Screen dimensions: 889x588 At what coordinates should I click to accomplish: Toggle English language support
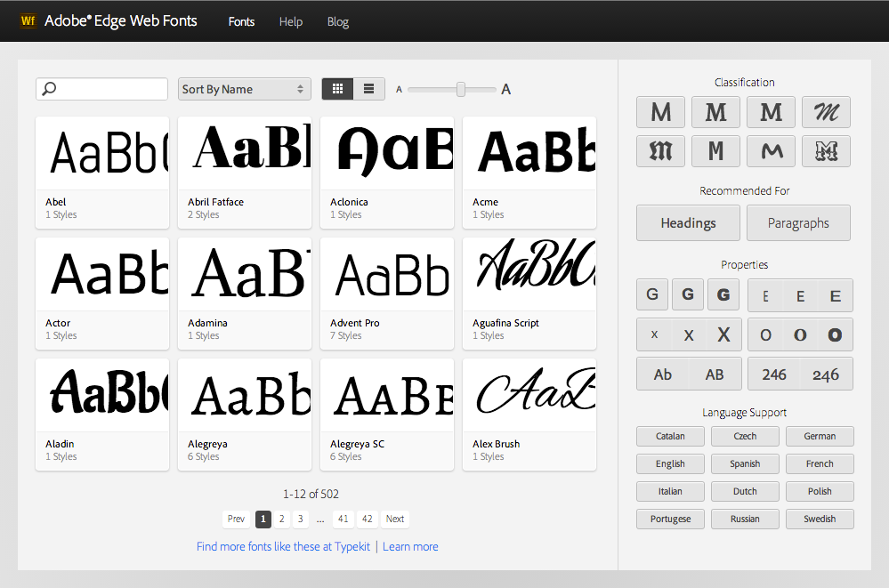[x=670, y=463]
